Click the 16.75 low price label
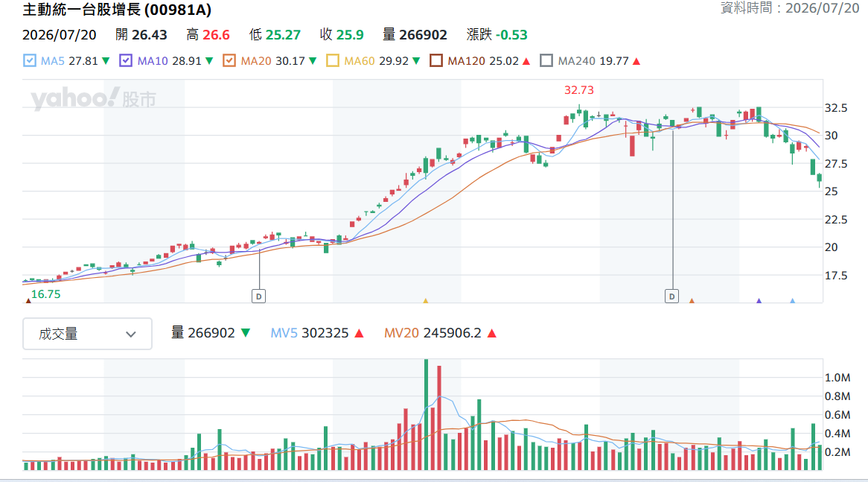 point(45,294)
